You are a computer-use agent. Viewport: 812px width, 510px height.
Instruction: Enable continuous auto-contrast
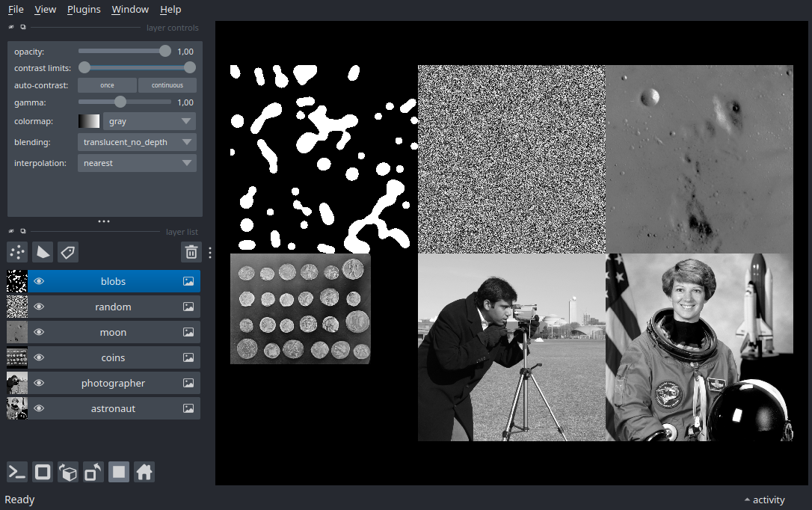[167, 85]
